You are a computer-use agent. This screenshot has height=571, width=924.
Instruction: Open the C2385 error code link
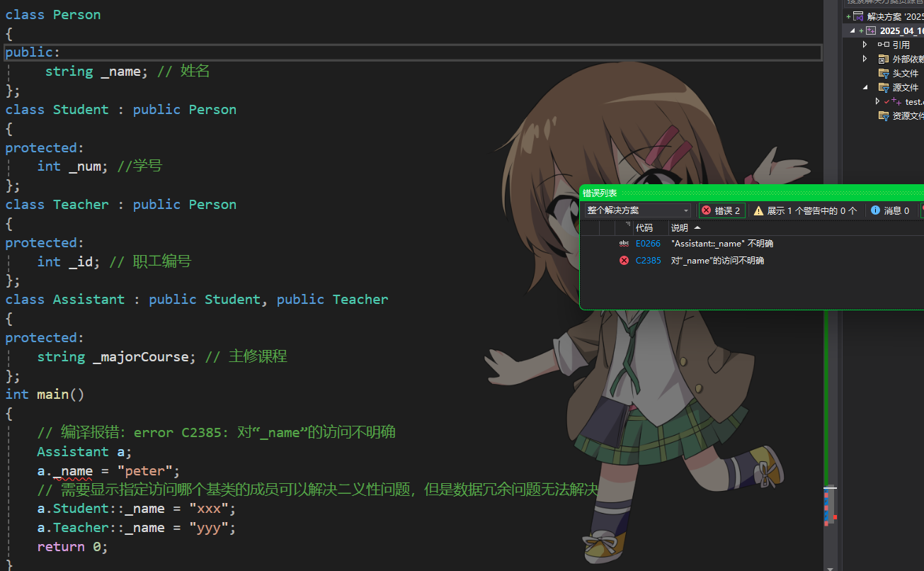click(x=648, y=261)
